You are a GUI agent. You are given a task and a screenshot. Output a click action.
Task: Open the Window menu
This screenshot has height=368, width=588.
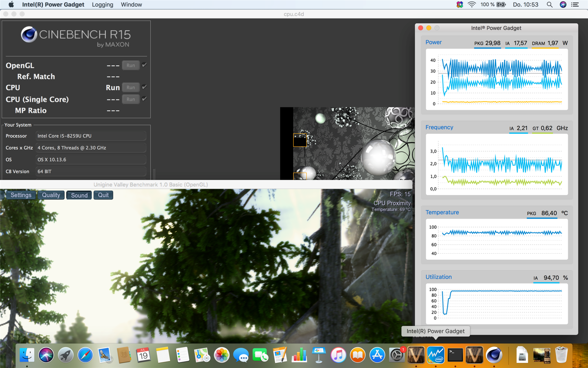(x=131, y=5)
